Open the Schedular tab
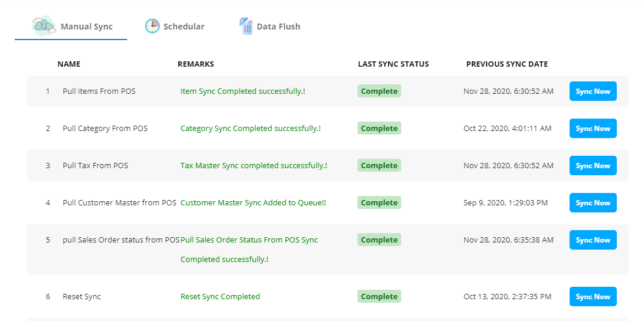The height and width of the screenshot is (321, 644). tap(184, 27)
